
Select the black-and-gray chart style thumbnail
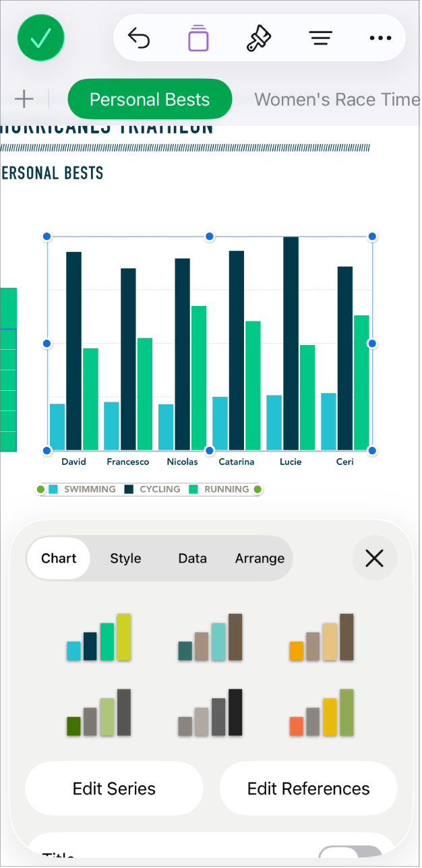[211, 712]
